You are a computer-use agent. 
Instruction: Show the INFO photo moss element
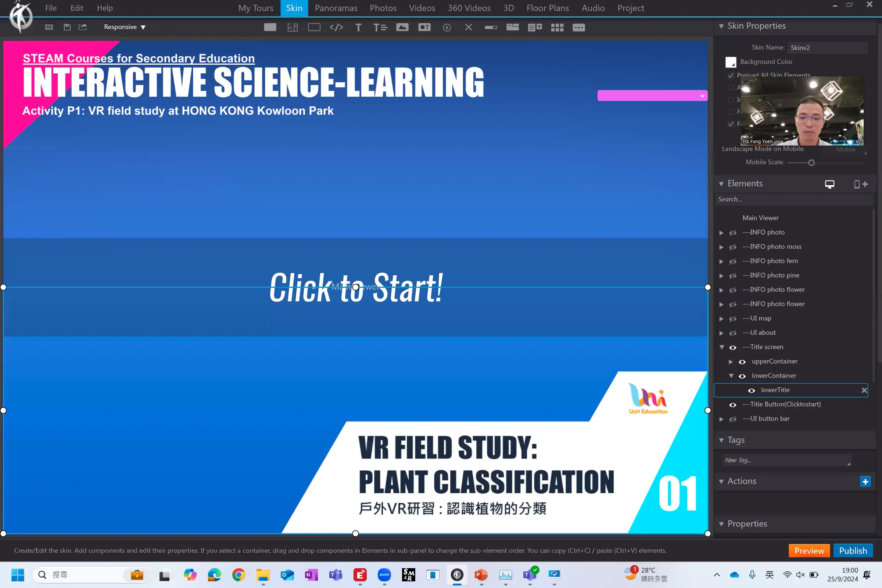[x=734, y=247]
